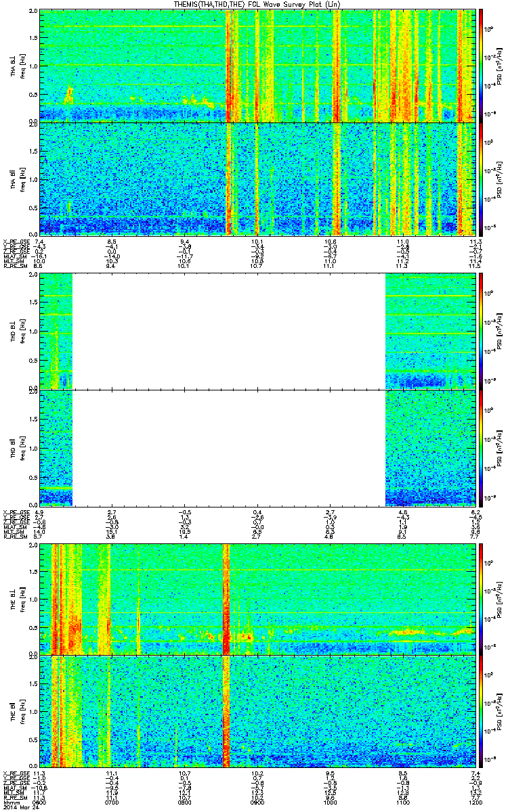The width and height of the screenshot is (508, 812).
Task: Click the PSD color bar beside THD B-perpendicular panel
Action: coord(482,332)
